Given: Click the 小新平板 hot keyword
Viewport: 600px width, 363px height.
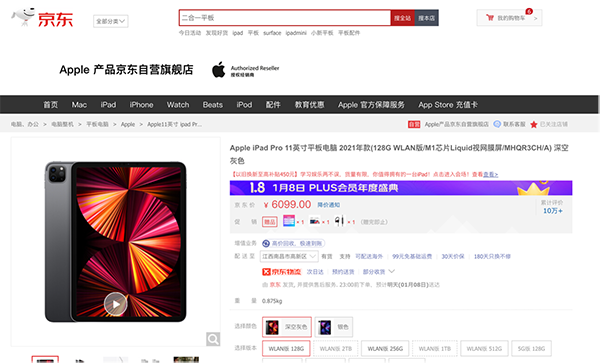Looking at the screenshot, I should 322,33.
